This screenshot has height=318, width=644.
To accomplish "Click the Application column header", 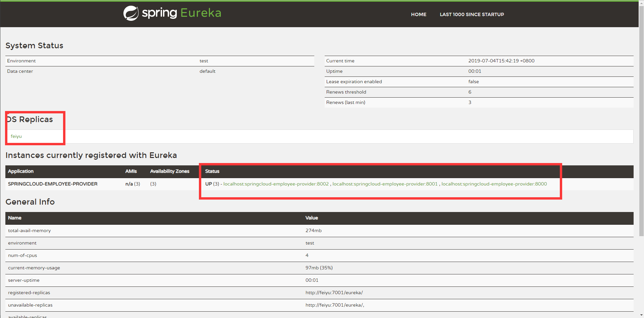I will (21, 171).
